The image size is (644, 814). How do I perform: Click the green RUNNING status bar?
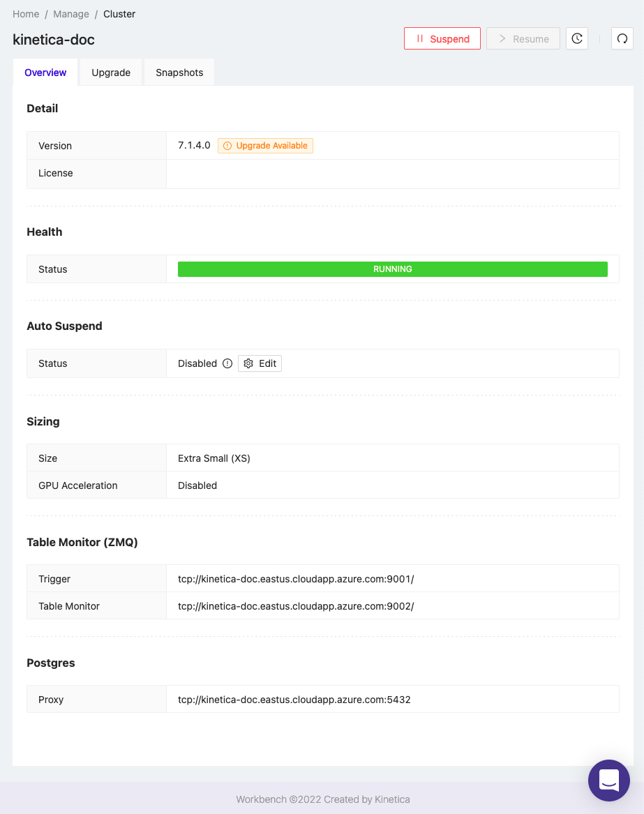coord(393,269)
